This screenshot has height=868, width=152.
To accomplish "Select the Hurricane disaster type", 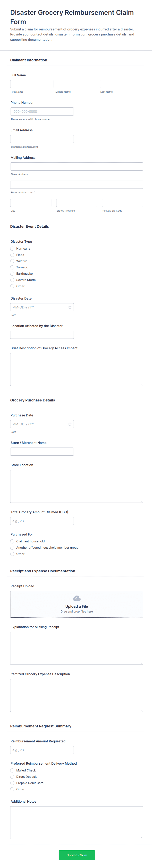I will click(x=12, y=249).
